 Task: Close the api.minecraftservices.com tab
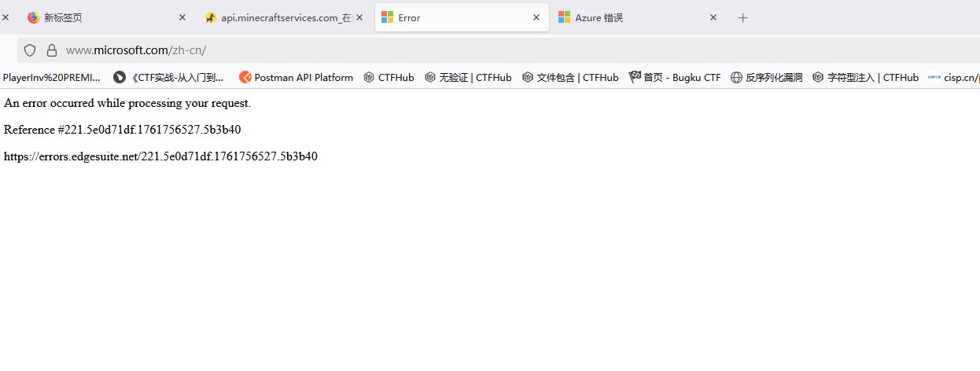[359, 17]
